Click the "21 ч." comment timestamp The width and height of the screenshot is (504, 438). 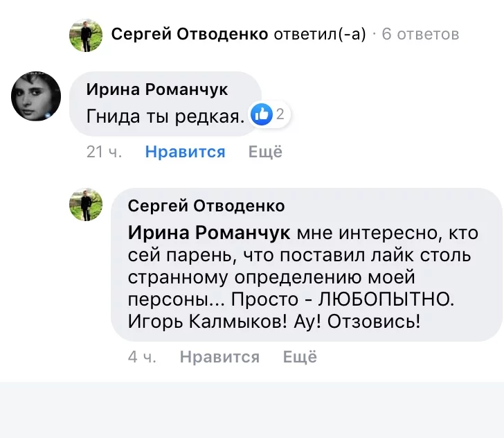point(105,152)
